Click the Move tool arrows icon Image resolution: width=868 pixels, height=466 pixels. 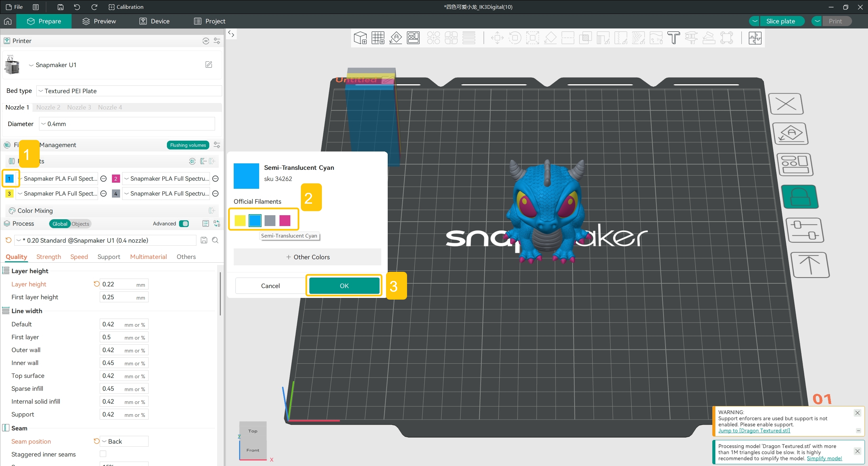tap(497, 38)
